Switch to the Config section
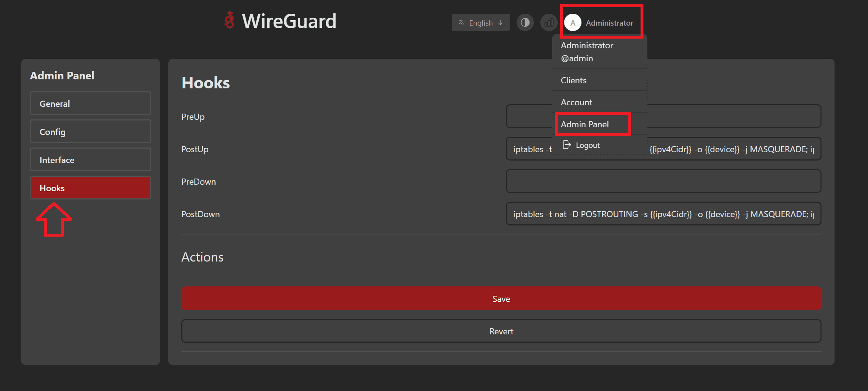 (90, 132)
